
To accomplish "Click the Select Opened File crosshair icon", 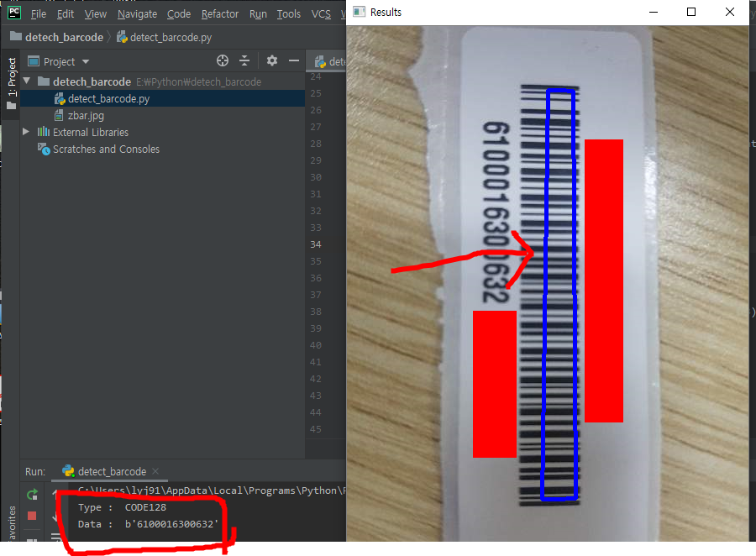I will click(222, 60).
